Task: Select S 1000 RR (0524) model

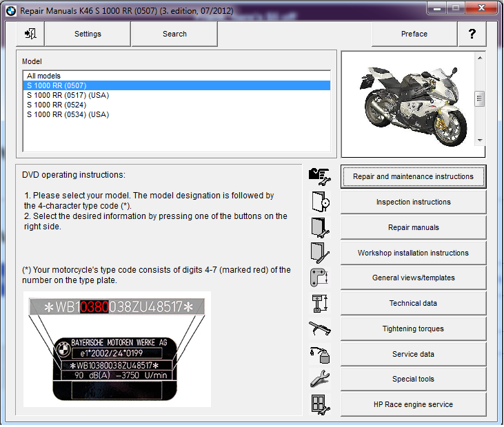Action: pos(177,105)
